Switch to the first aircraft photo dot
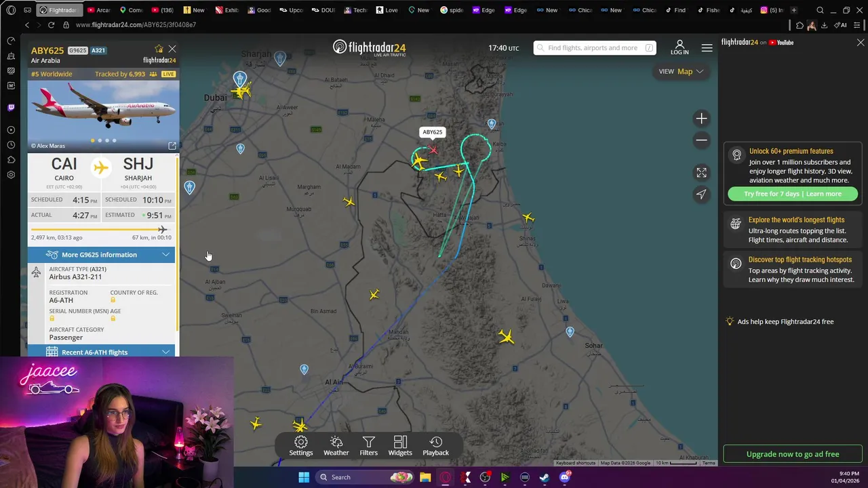The width and height of the screenshot is (868, 488). click(x=93, y=140)
